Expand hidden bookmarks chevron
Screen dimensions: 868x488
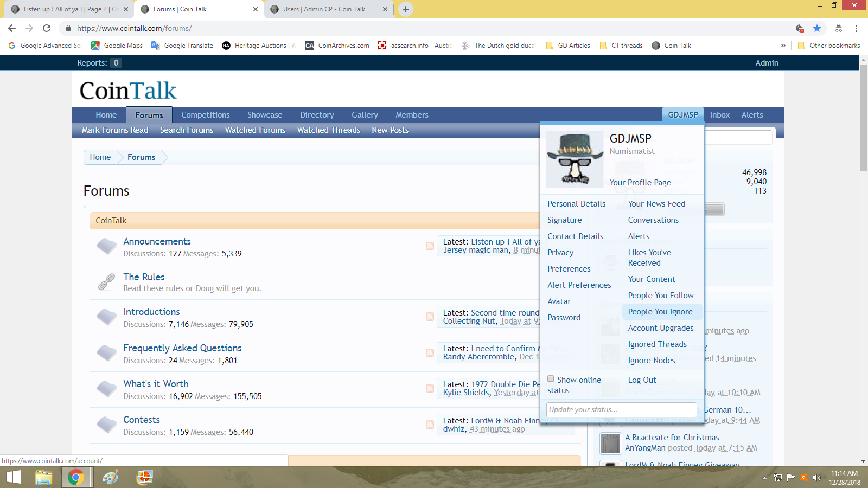point(783,46)
